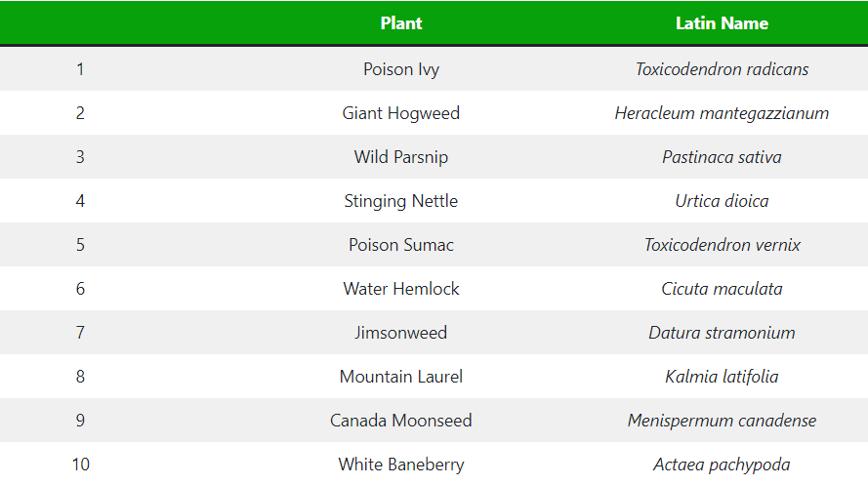This screenshot has height=485, width=868.
Task: Select the Wild Parsnip row
Action: tap(434, 156)
